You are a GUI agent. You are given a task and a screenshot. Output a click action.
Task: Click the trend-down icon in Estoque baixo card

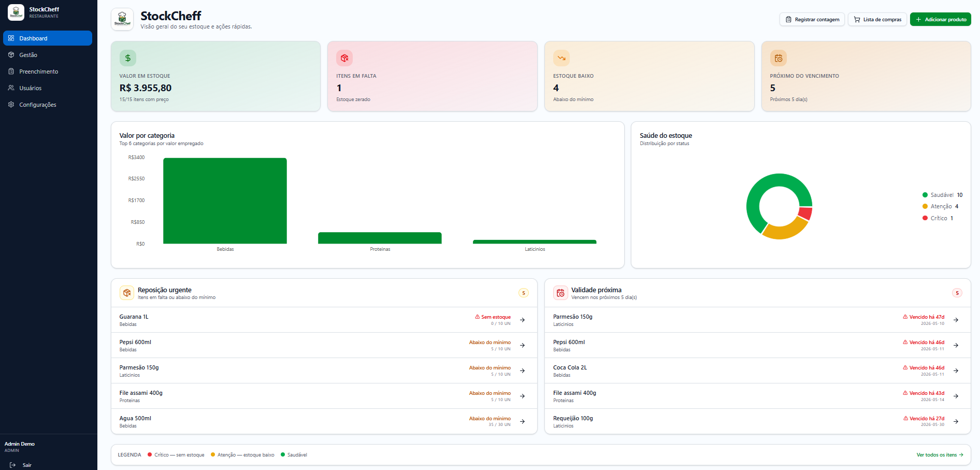coord(561,58)
